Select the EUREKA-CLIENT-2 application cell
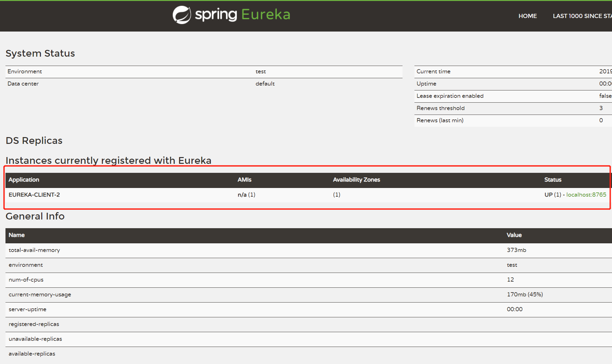The image size is (612, 364). 34,194
